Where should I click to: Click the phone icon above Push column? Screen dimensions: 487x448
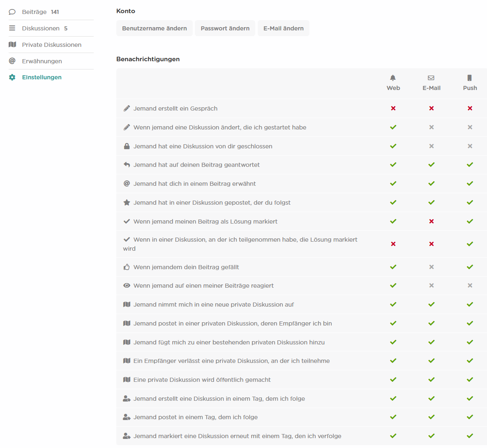point(470,78)
